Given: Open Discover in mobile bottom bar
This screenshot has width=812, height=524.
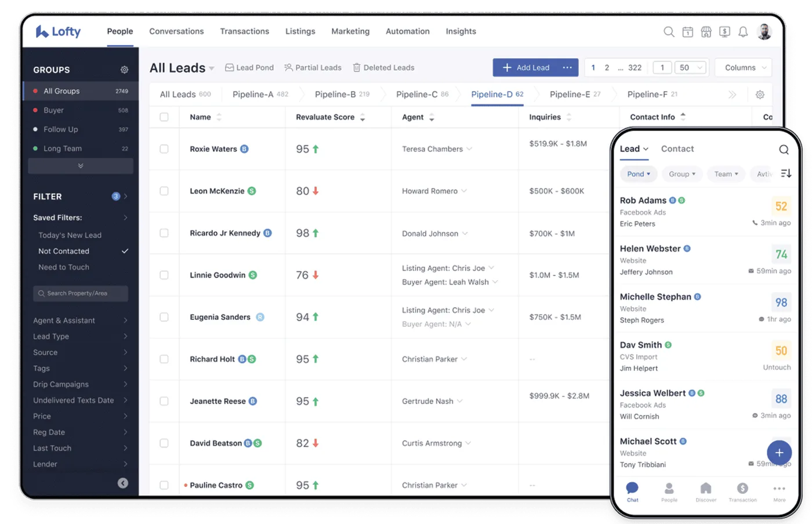Looking at the screenshot, I should point(706,492).
